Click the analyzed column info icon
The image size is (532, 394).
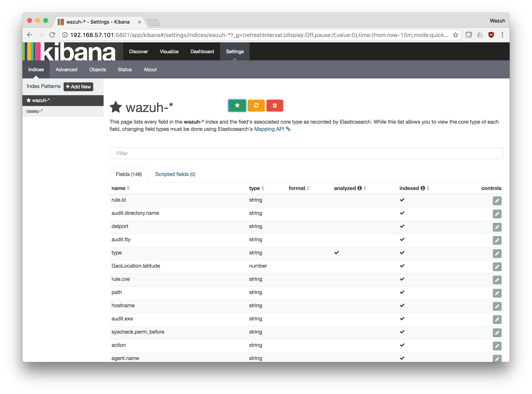pyautogui.click(x=359, y=188)
